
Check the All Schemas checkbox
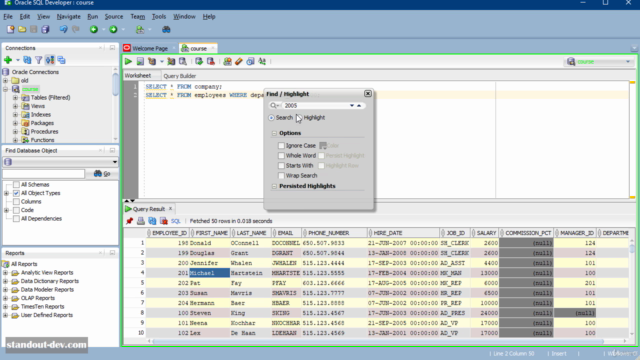16,184
